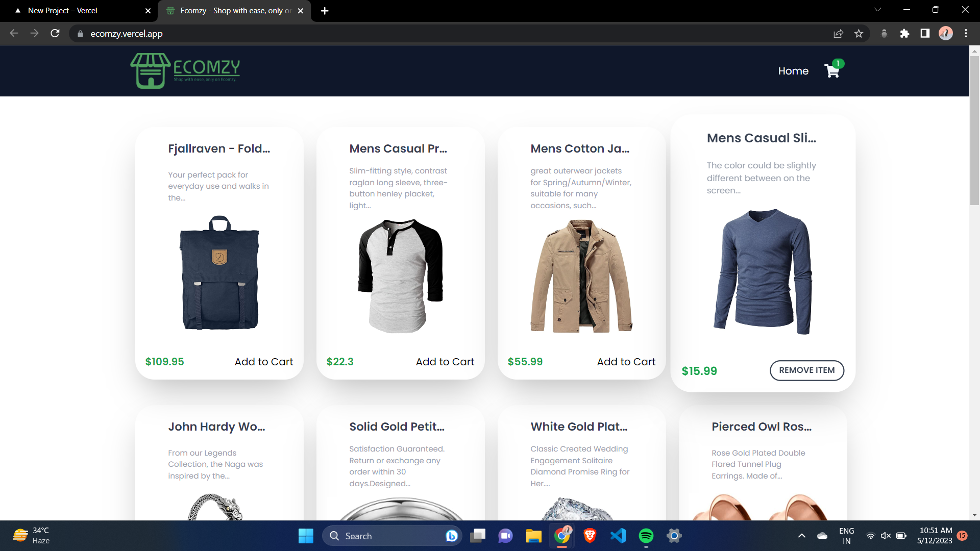Add the Fjallraven backpack to cart

point(263,362)
